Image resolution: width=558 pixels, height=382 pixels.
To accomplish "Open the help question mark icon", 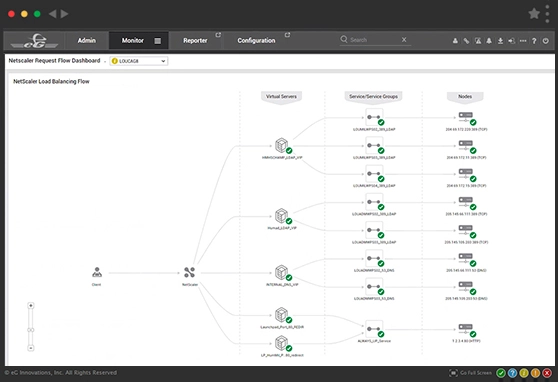I will coord(534,41).
